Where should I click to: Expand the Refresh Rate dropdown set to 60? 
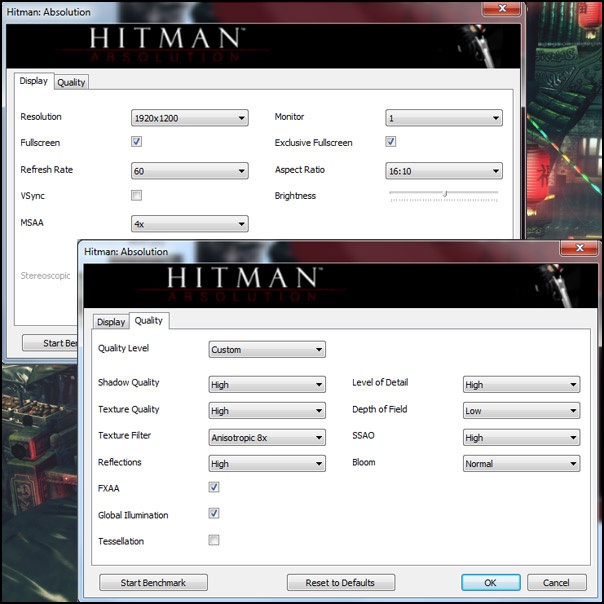[x=190, y=171]
